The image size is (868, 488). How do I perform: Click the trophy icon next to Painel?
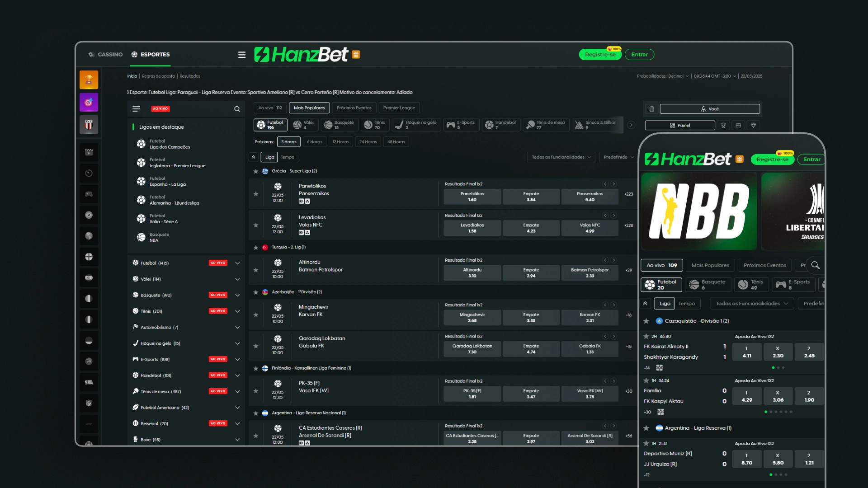(x=723, y=125)
